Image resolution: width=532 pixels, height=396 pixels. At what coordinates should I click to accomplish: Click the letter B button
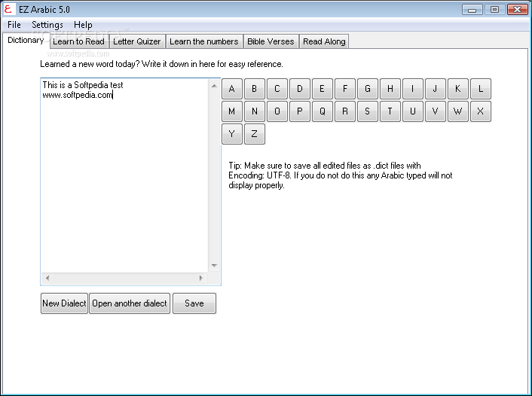tap(255, 89)
